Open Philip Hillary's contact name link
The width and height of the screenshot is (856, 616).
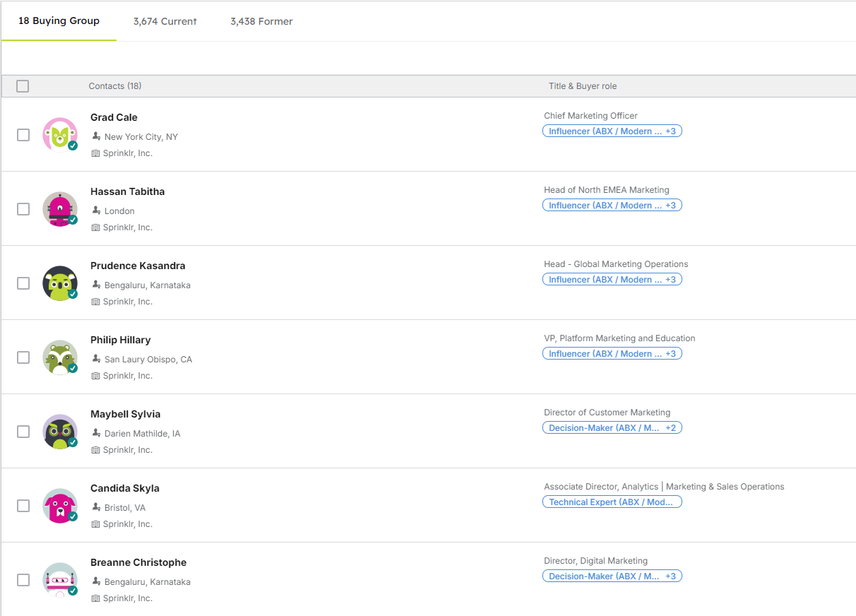click(121, 340)
